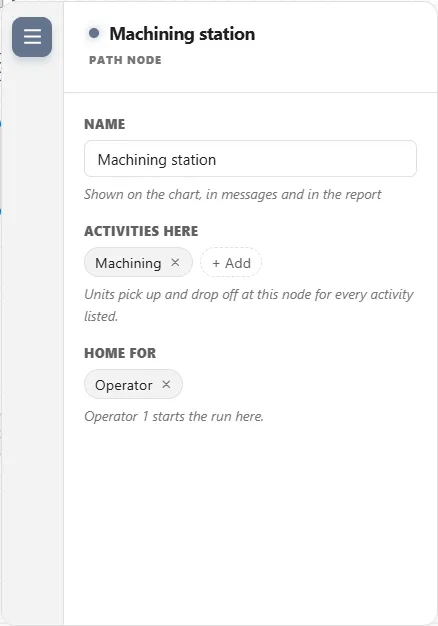438x626 pixels.
Task: Click the PATH NODE subtitle
Action: (x=125, y=60)
